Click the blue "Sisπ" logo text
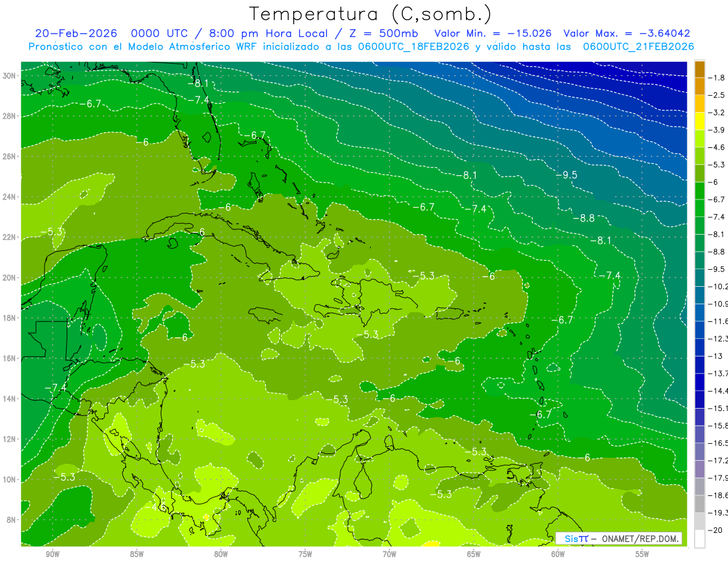 click(576, 539)
